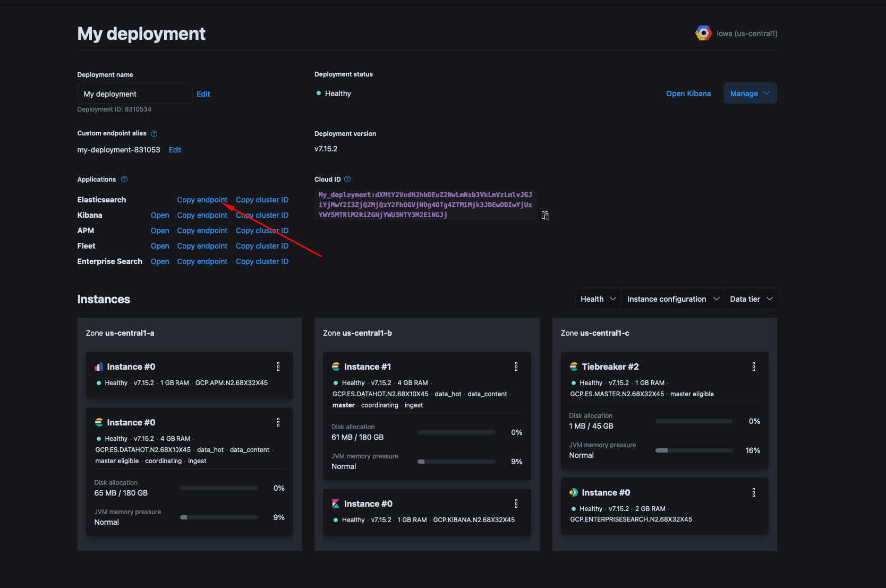
Task: Click the Deployment ID: 8310534 text
Action: [114, 109]
